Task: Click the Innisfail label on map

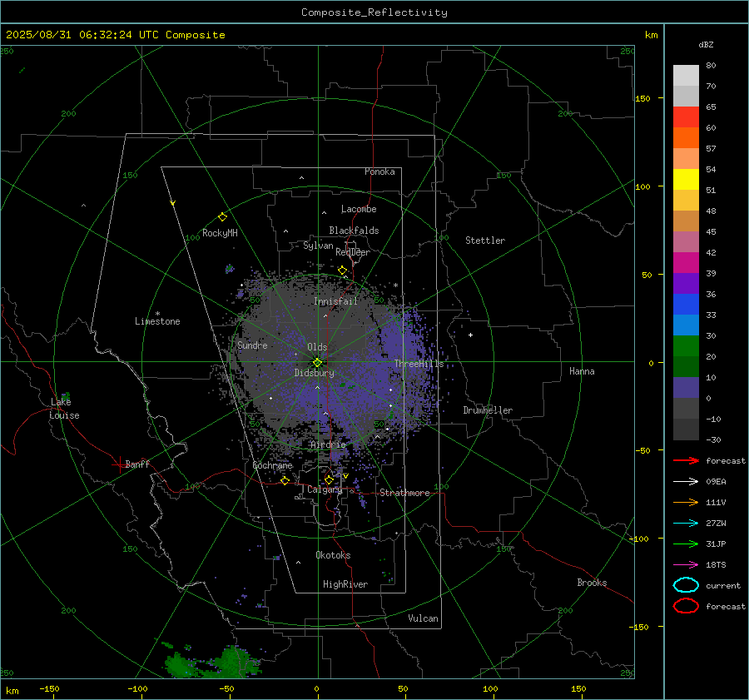Action: tap(335, 301)
